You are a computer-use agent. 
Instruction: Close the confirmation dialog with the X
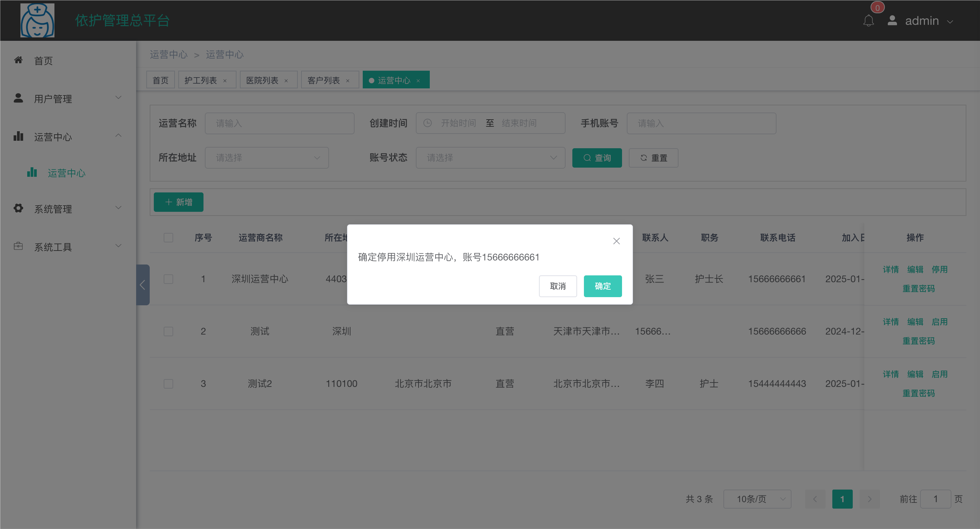(616, 241)
